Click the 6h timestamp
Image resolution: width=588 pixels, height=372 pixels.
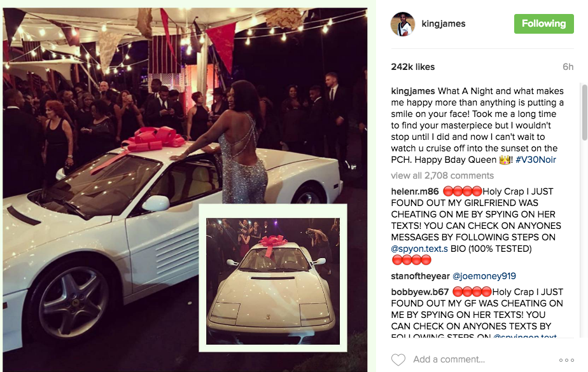tap(568, 67)
